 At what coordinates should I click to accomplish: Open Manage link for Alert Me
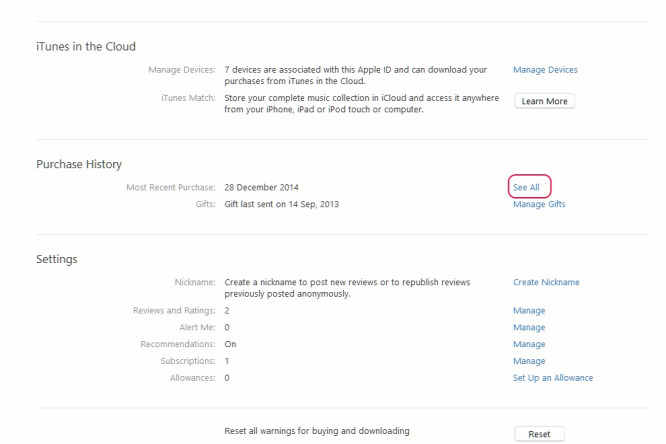529,327
